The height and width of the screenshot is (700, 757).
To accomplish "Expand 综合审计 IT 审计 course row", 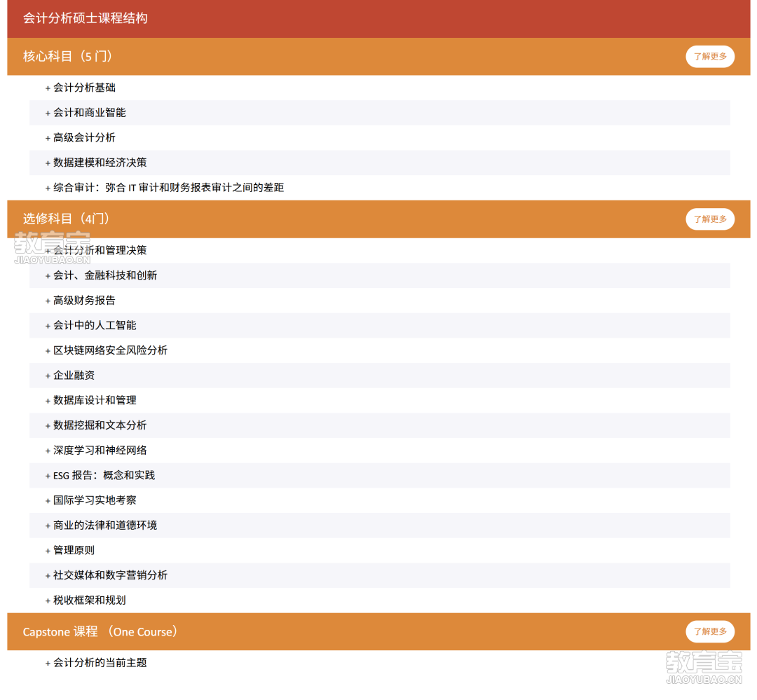I will [379, 188].
